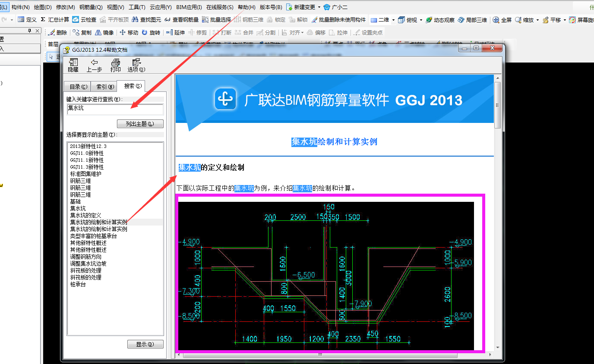Click keyword search field containing 集水坑
Viewport: 594px width, 364px height.
coord(115,109)
